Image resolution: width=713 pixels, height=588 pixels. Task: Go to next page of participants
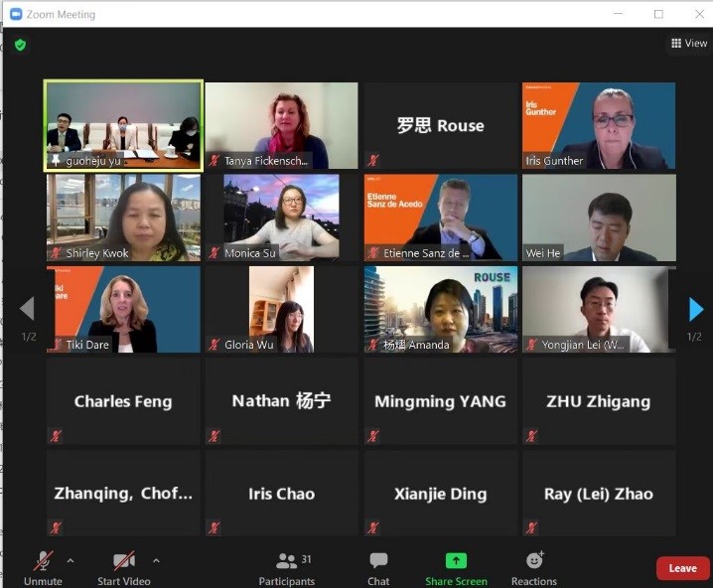696,309
